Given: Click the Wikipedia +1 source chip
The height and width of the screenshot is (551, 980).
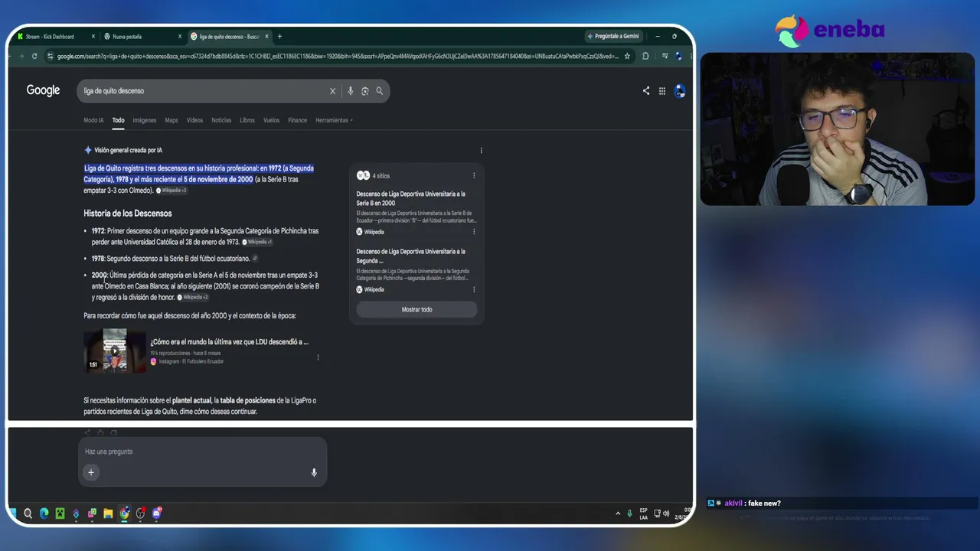Looking at the screenshot, I should pos(257,242).
